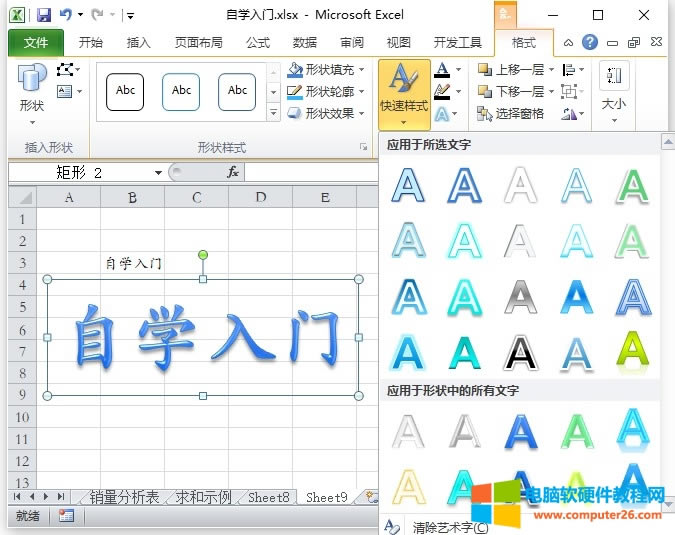Open Excel help question mark icon
Viewport: 675px width, 535px height.
coord(590,43)
